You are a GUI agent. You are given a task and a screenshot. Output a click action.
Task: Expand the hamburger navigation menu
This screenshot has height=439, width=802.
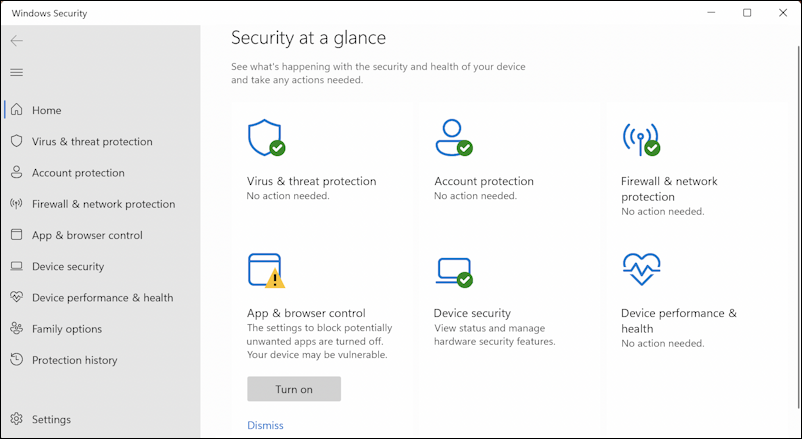tap(16, 72)
